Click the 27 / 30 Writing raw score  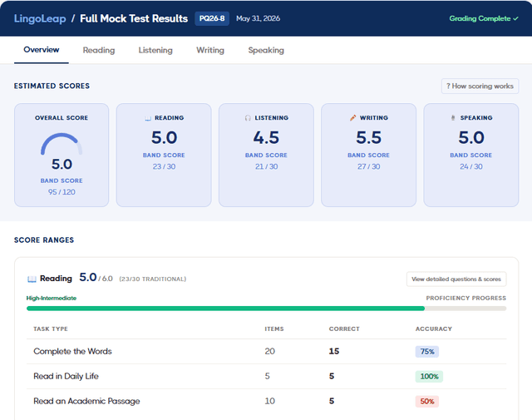point(369,166)
